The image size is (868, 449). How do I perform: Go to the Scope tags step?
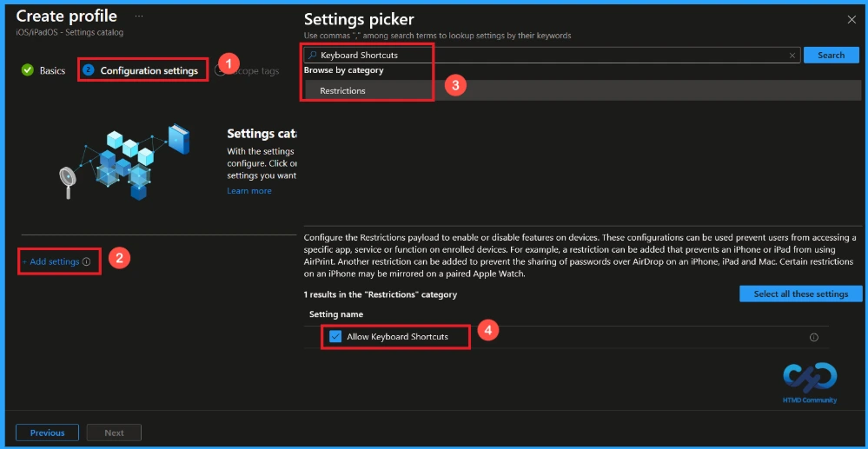pos(255,71)
